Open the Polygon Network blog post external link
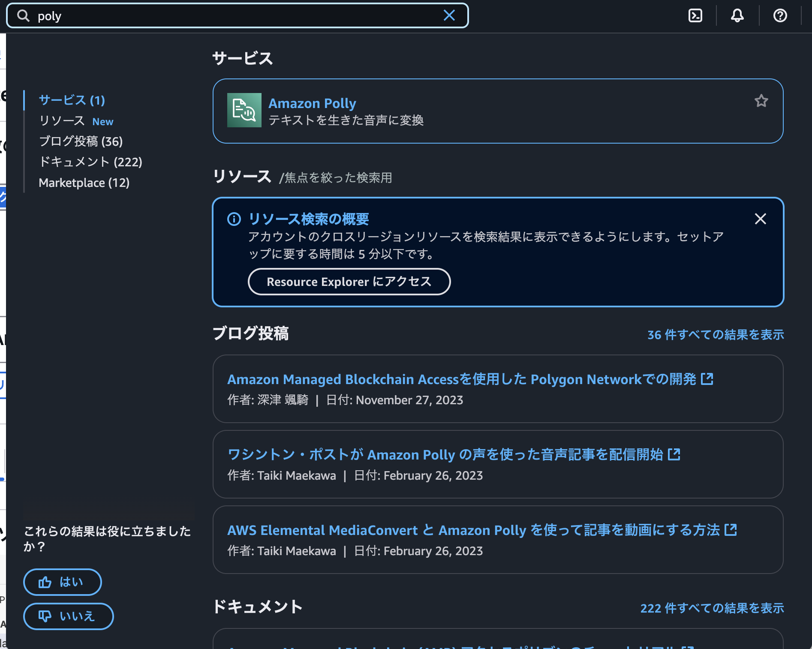 [708, 379]
